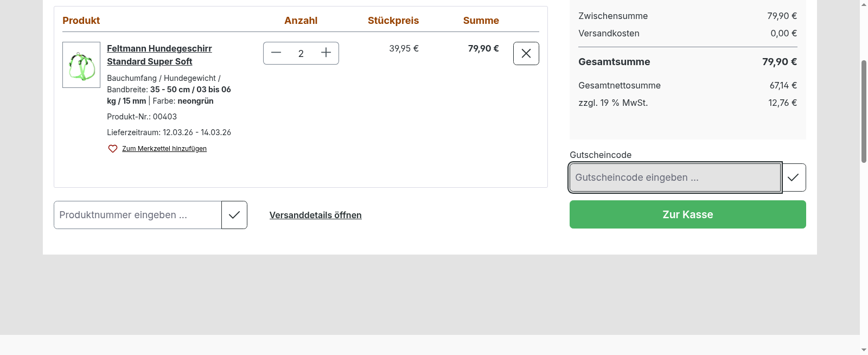
Task: Remove the Feltmann Hundegeschirr using the X icon
Action: click(x=526, y=53)
